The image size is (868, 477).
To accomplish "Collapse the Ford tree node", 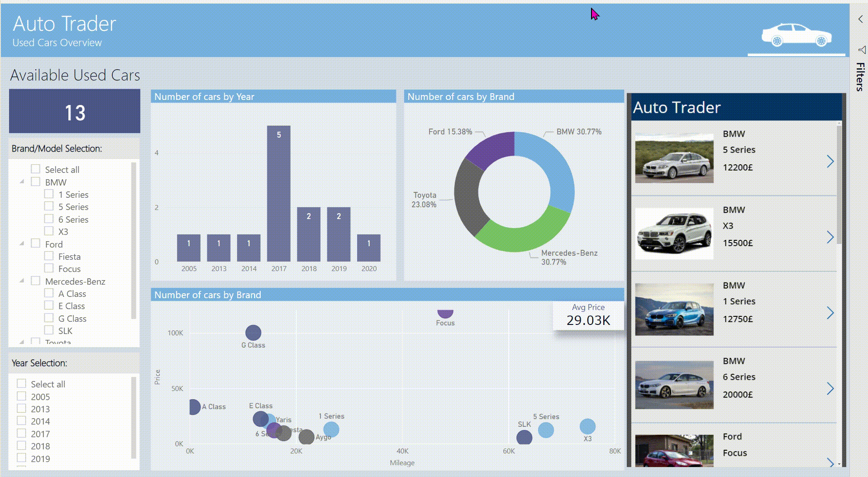I will tap(22, 243).
